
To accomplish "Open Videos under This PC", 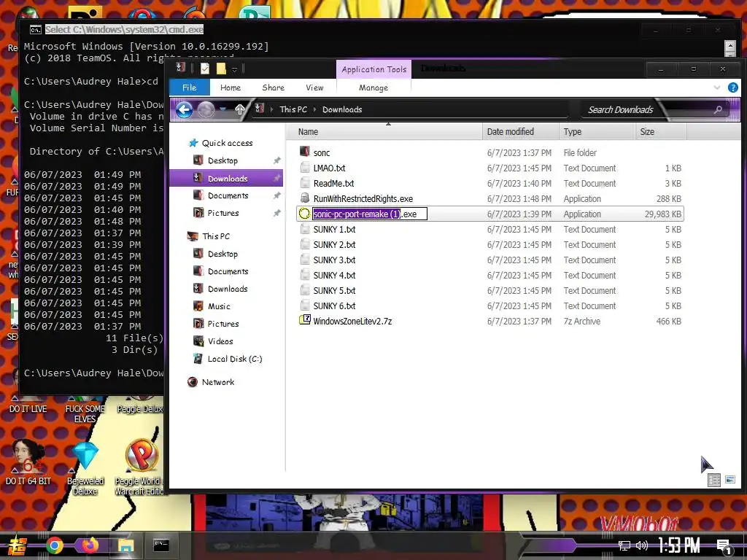I will coord(220,341).
